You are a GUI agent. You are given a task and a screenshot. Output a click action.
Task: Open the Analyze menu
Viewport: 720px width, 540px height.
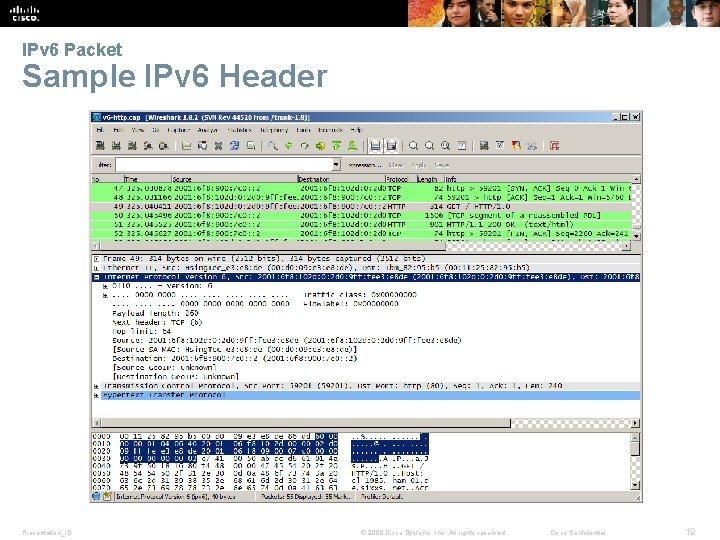pos(208,130)
